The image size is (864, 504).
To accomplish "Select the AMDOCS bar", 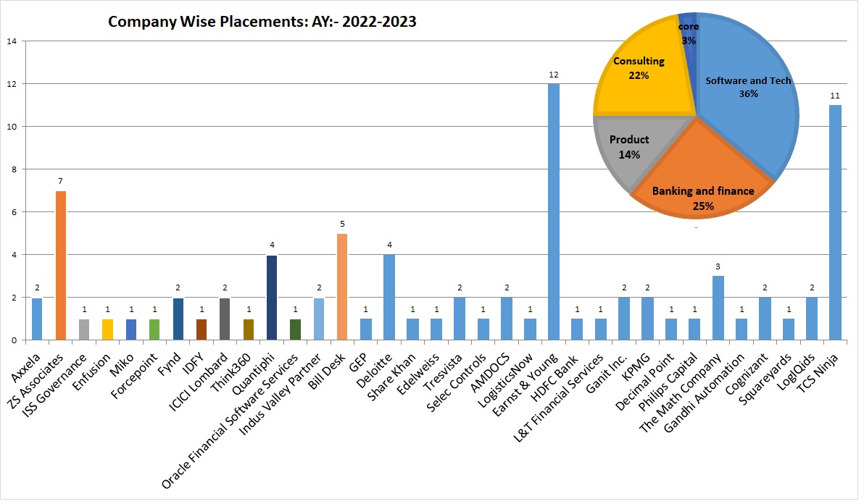I will [507, 319].
